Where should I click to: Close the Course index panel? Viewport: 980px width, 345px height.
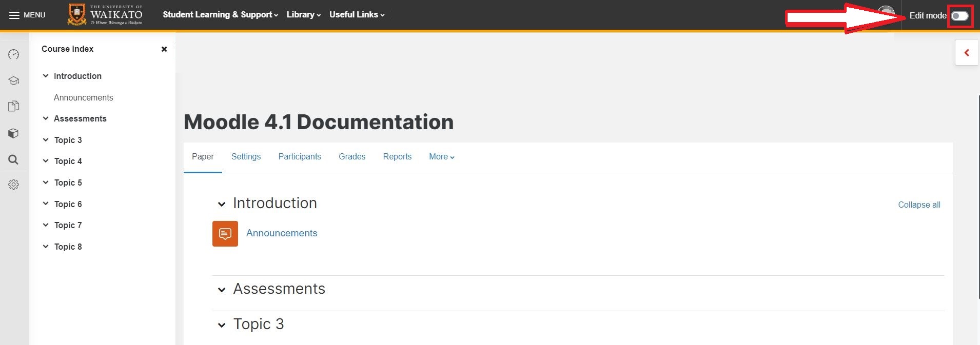coord(164,49)
